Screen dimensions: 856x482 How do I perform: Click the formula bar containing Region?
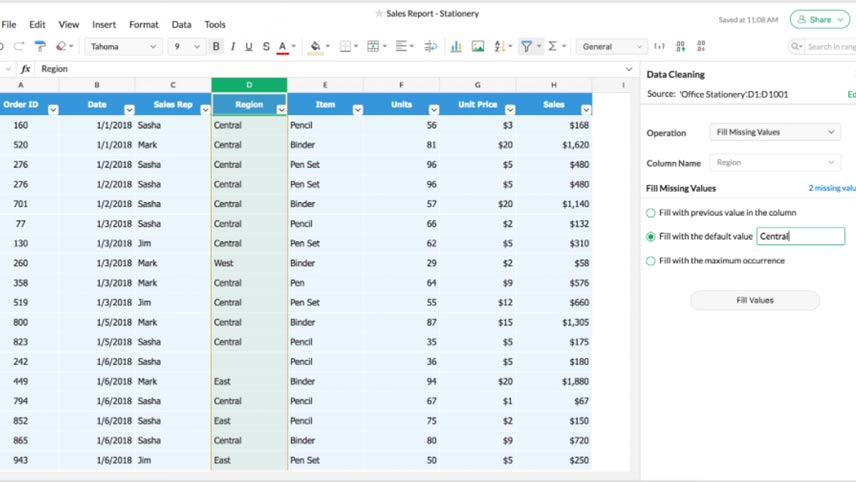click(330, 69)
